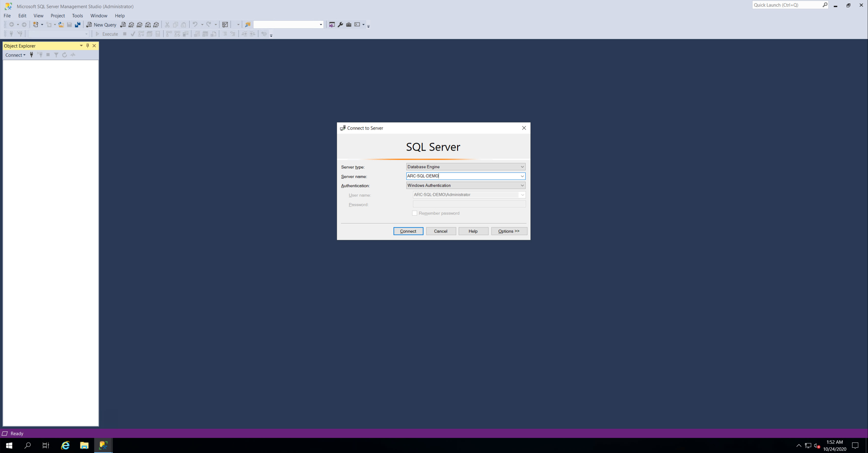Click the Activity Monitor pulse icon in Object Explorer
This screenshot has width=868, height=453.
pos(73,55)
